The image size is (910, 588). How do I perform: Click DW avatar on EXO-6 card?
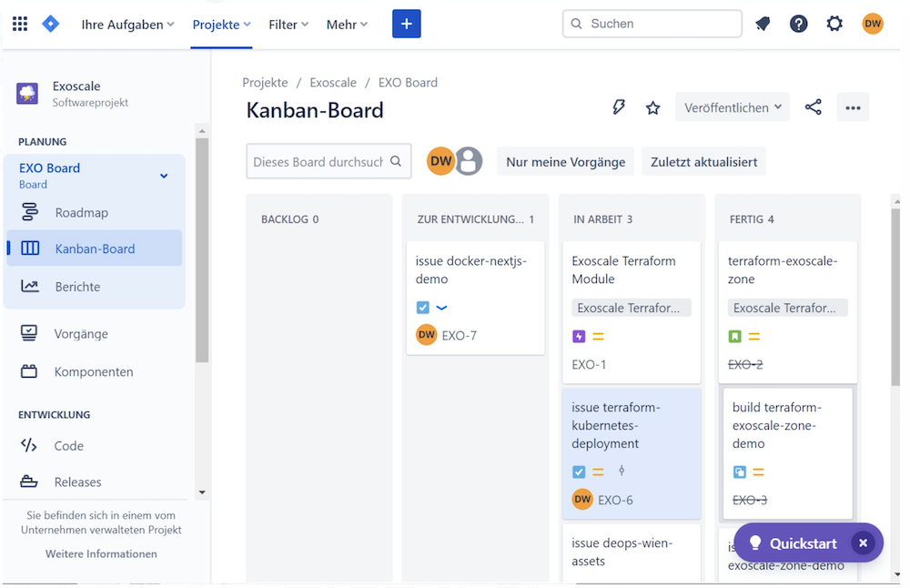coord(582,499)
